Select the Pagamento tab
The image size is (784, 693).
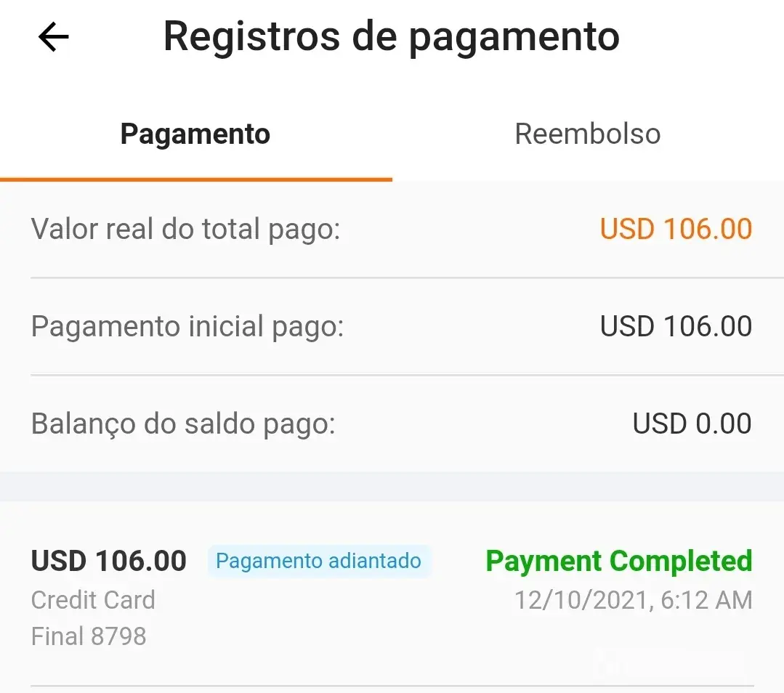[195, 134]
